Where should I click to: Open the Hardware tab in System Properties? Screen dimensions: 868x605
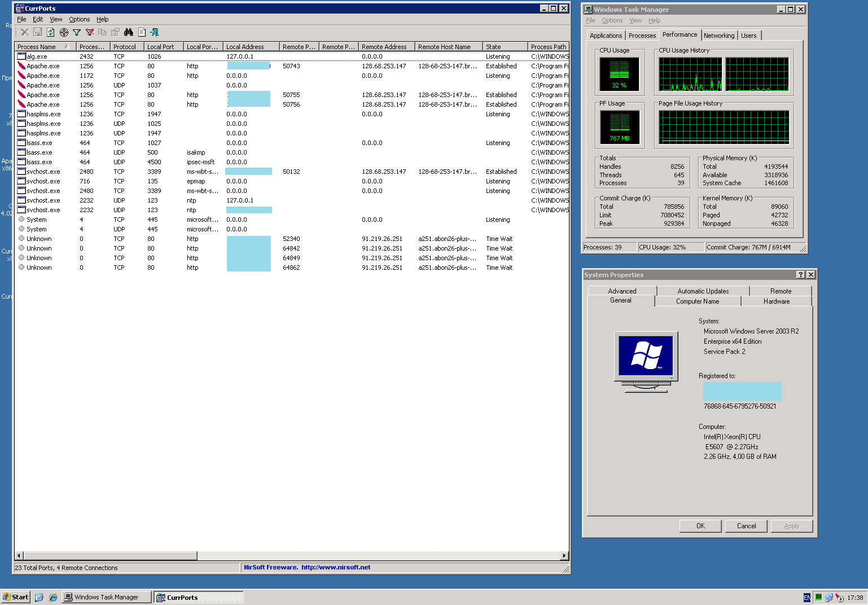(x=777, y=301)
